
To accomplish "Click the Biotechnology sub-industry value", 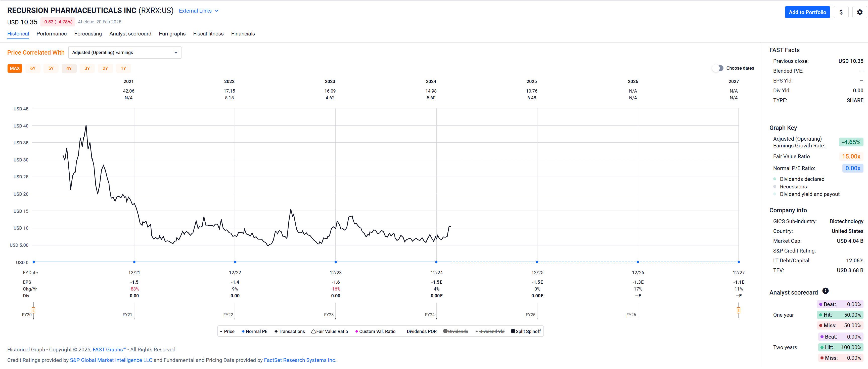I will point(846,221).
